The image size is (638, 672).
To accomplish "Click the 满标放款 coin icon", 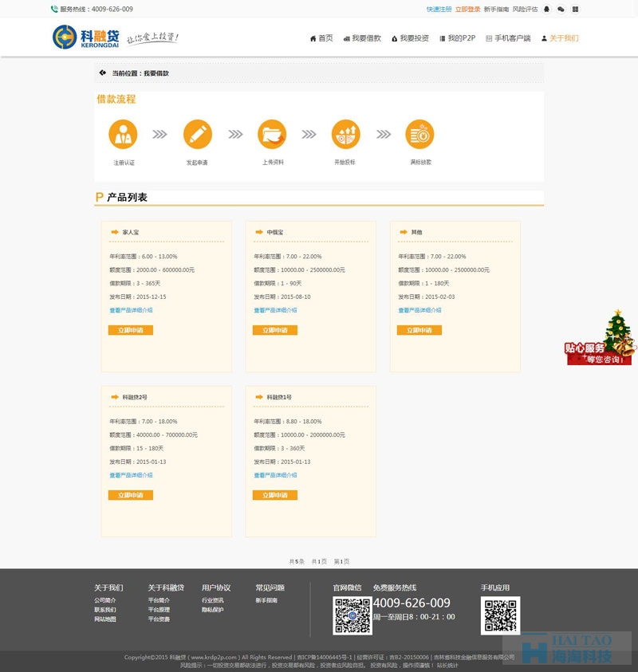I will [x=419, y=134].
